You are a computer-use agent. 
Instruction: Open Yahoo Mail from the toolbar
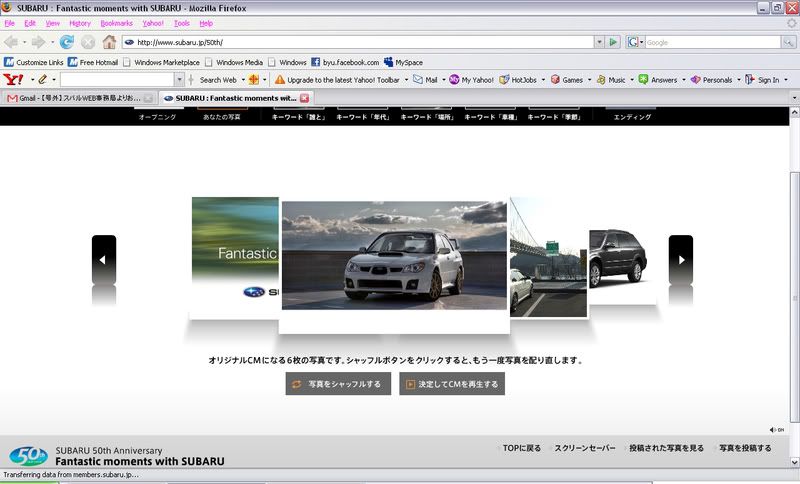(x=426, y=80)
